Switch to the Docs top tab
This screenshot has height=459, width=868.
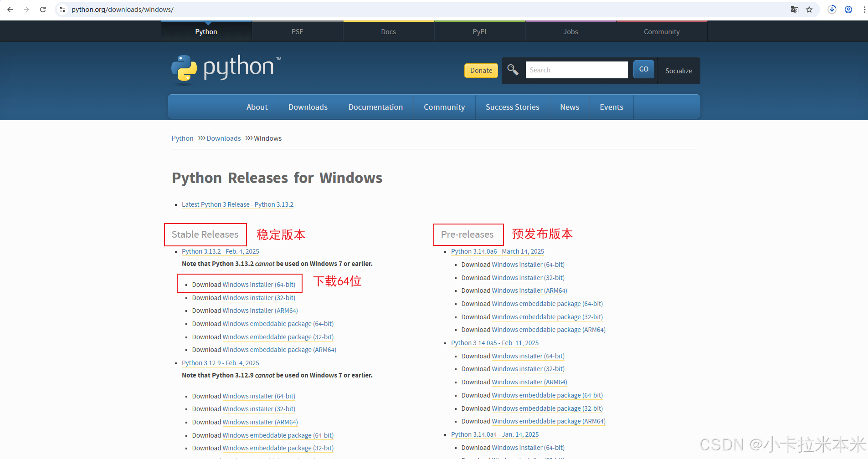coord(389,31)
